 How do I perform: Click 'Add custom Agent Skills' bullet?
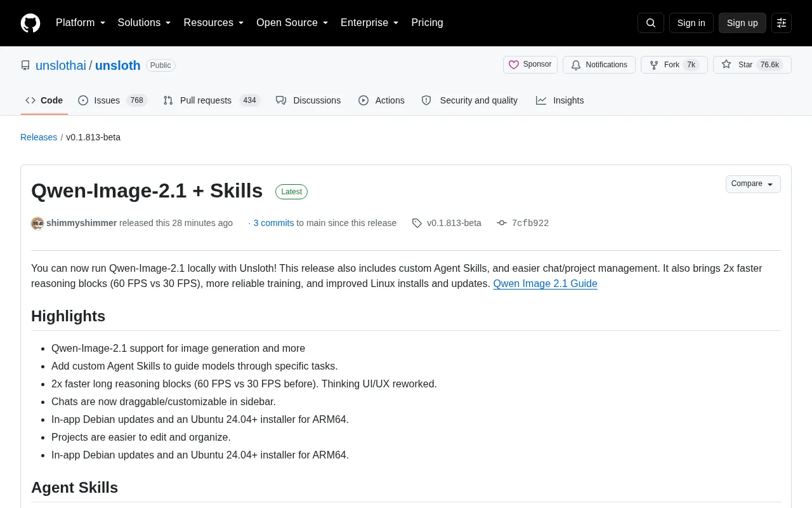pyautogui.click(x=195, y=366)
